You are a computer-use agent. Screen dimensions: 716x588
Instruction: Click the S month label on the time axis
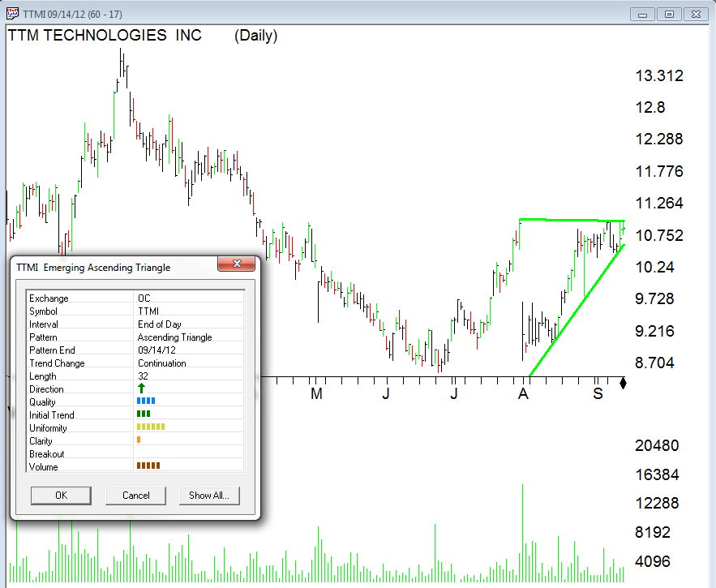point(598,393)
